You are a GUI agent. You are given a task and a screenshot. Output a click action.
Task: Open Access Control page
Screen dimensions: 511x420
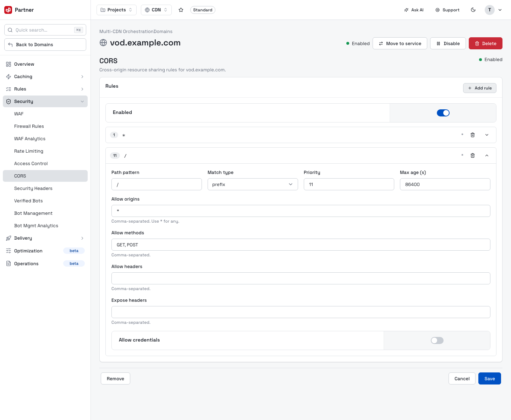point(45,164)
